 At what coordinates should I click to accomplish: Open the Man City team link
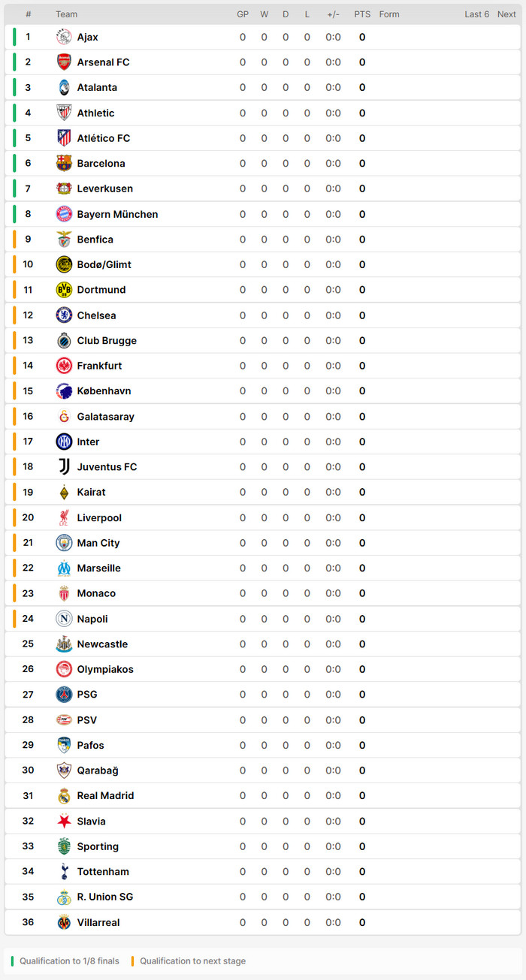pos(98,543)
